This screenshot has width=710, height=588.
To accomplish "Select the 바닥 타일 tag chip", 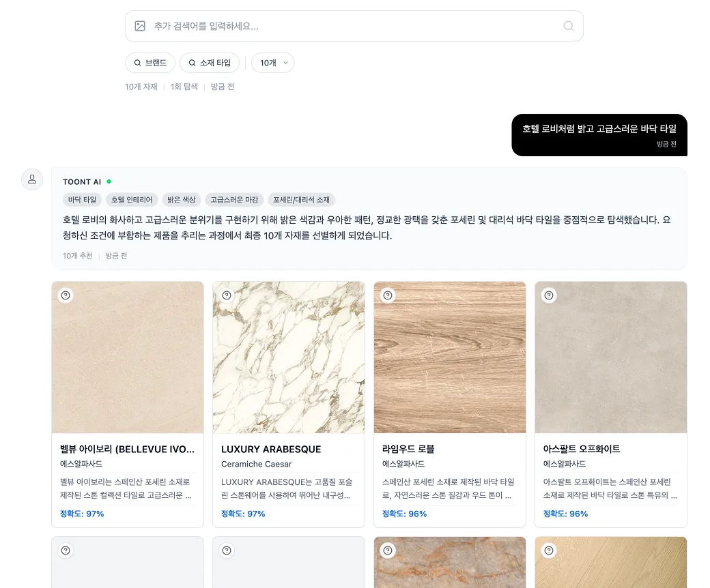I will coord(83,199).
